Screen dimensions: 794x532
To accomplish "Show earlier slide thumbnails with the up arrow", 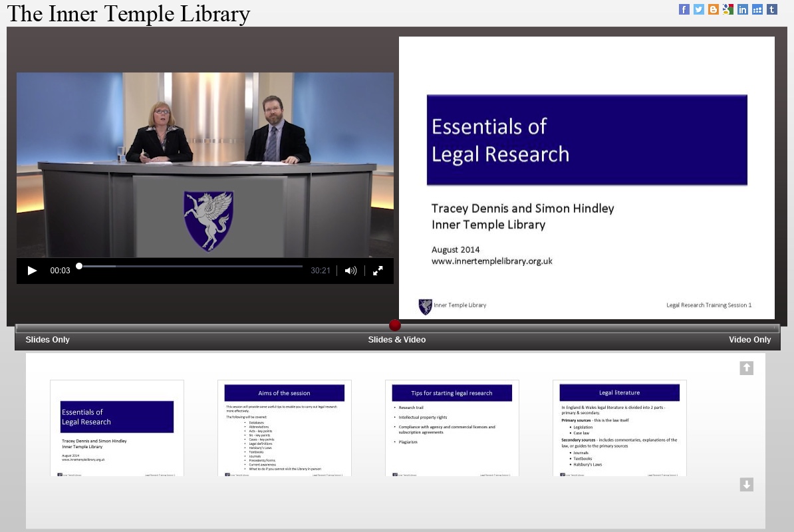I will click(746, 368).
